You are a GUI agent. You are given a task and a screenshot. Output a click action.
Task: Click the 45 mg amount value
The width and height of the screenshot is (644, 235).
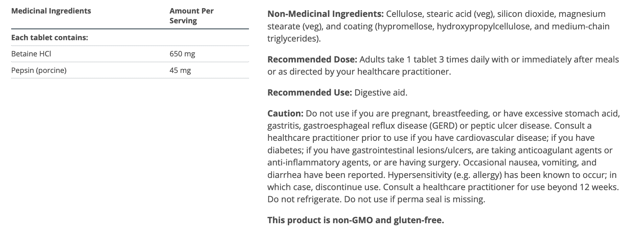(180, 70)
